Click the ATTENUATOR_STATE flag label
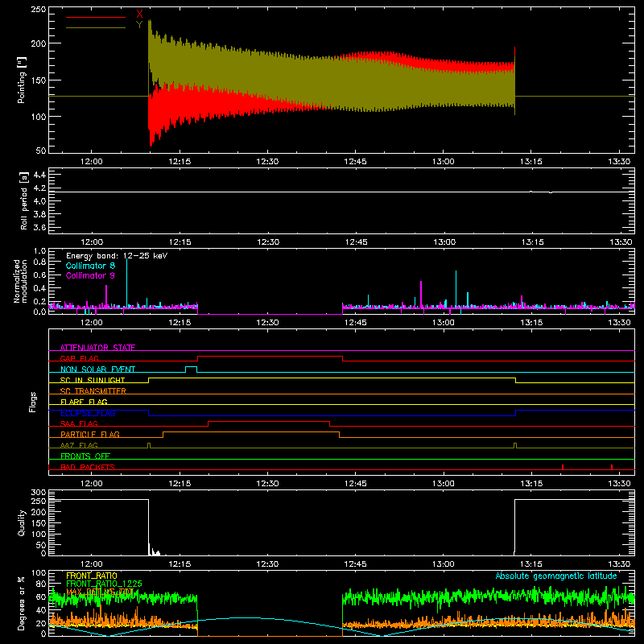 [97, 348]
